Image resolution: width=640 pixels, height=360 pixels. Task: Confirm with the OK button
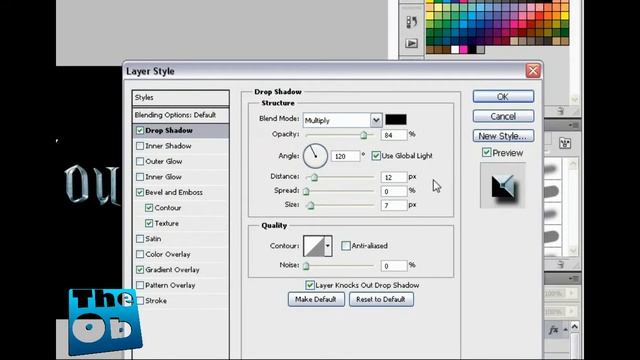503,97
